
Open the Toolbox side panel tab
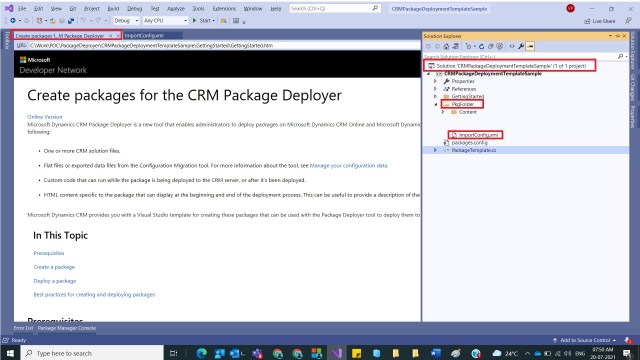(6, 41)
